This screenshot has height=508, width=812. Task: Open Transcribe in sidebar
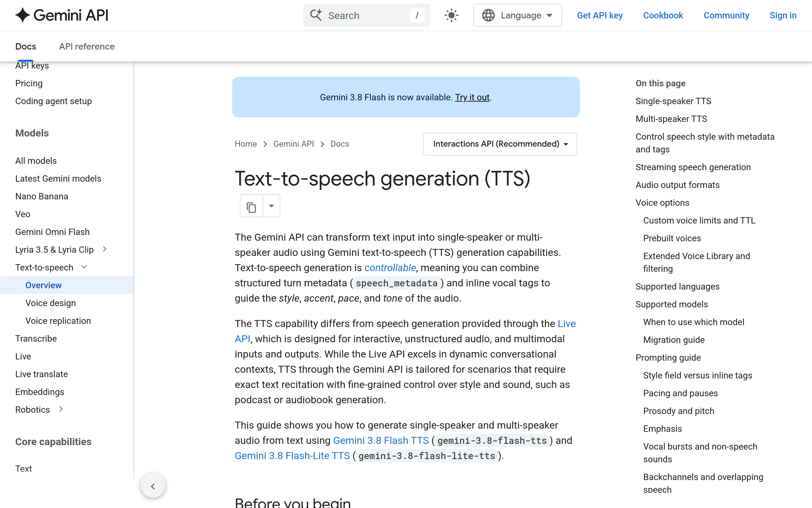pyautogui.click(x=36, y=338)
